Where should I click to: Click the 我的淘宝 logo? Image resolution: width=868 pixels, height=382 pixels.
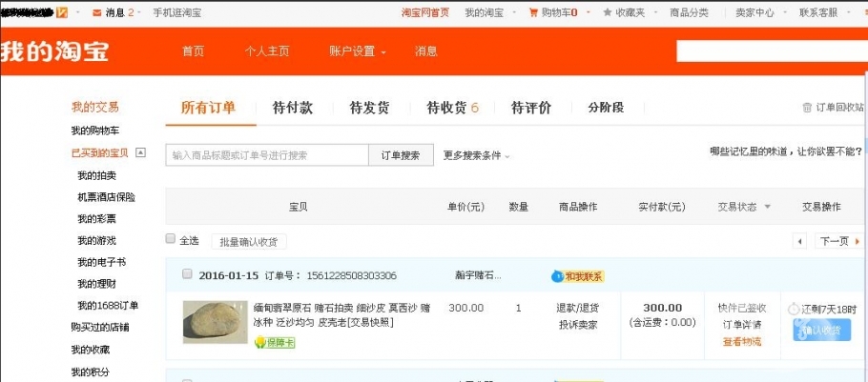54,51
